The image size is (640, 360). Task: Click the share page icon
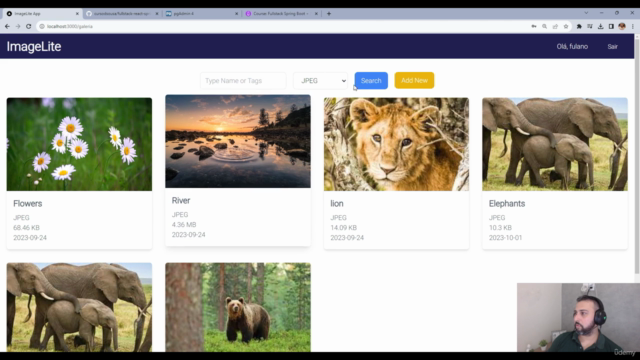click(555, 26)
